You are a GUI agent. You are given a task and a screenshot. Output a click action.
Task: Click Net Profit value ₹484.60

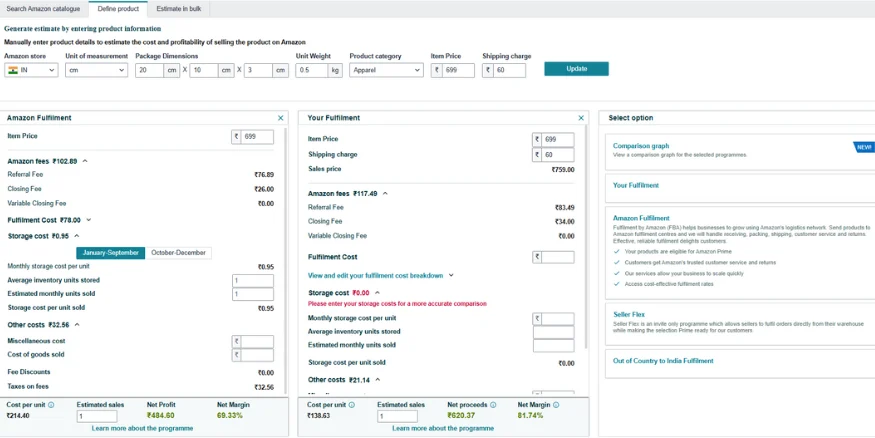(161, 416)
